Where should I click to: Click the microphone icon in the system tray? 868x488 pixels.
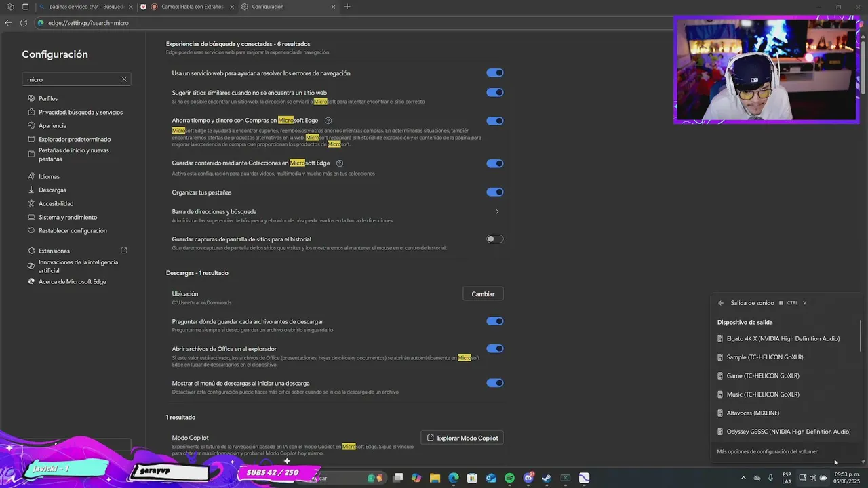pyautogui.click(x=770, y=478)
